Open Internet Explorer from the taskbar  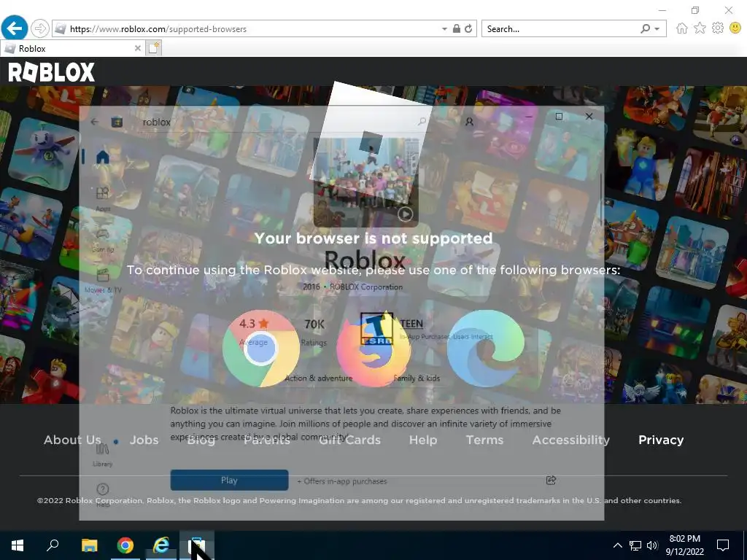161,545
